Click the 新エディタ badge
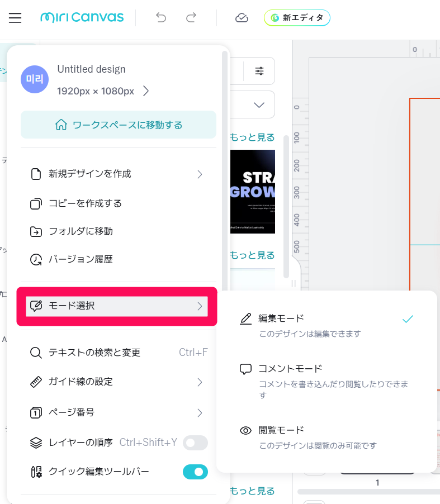 297,18
